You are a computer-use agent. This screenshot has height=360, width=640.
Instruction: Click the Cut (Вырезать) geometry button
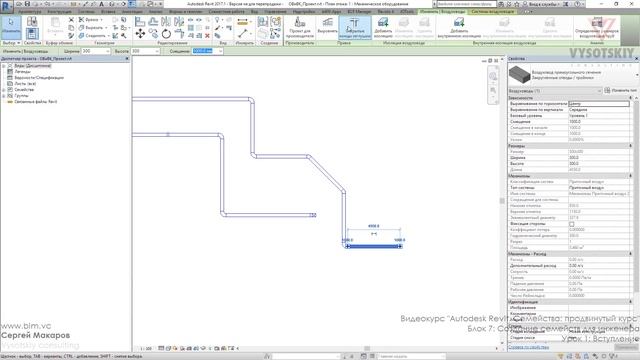[92, 28]
